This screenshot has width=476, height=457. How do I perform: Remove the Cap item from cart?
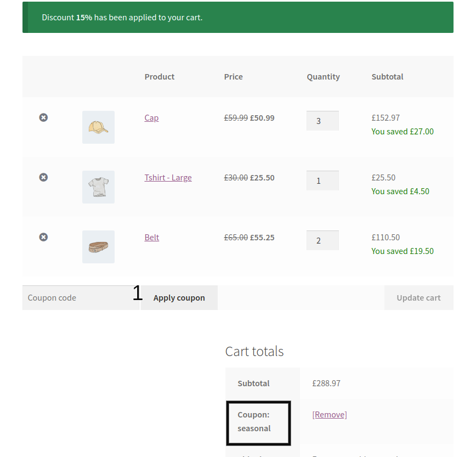pos(43,117)
